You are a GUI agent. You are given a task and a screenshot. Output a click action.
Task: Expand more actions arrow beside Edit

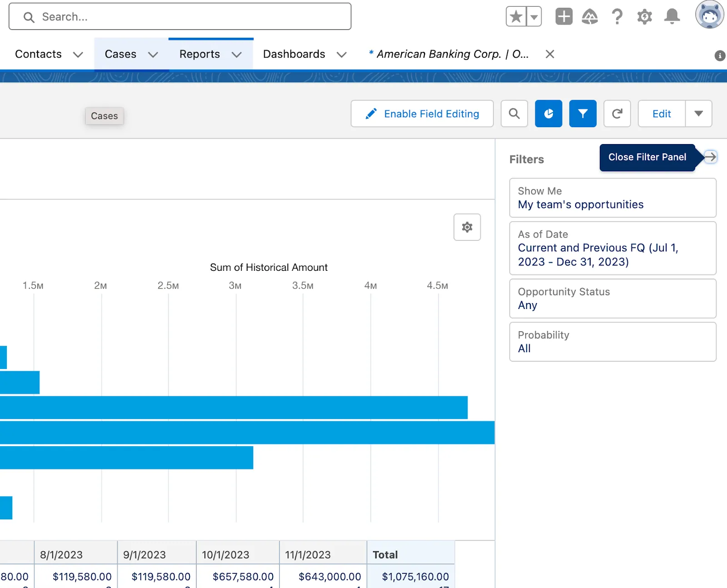click(x=699, y=114)
